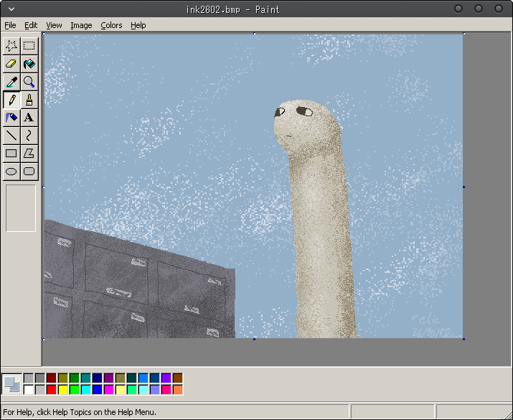Activate the Pick Color eyedropper
Viewport: 513px width, 420px height.
pyautogui.click(x=11, y=82)
